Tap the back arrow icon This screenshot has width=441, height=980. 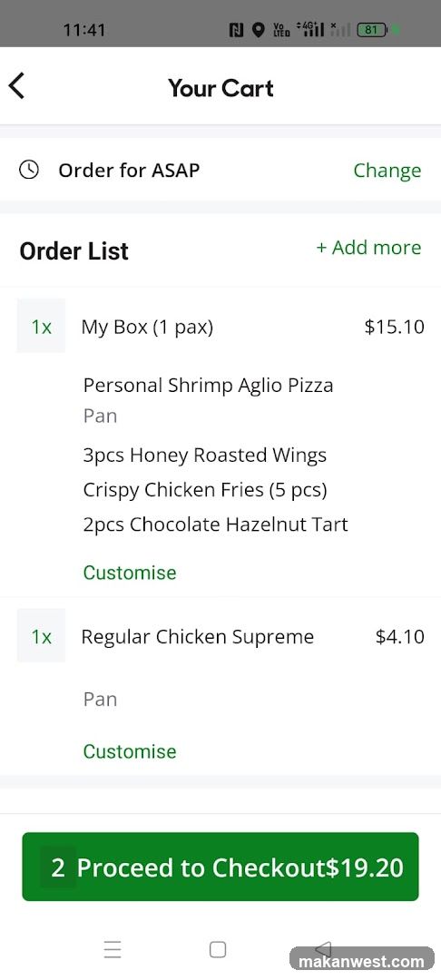[x=17, y=85]
